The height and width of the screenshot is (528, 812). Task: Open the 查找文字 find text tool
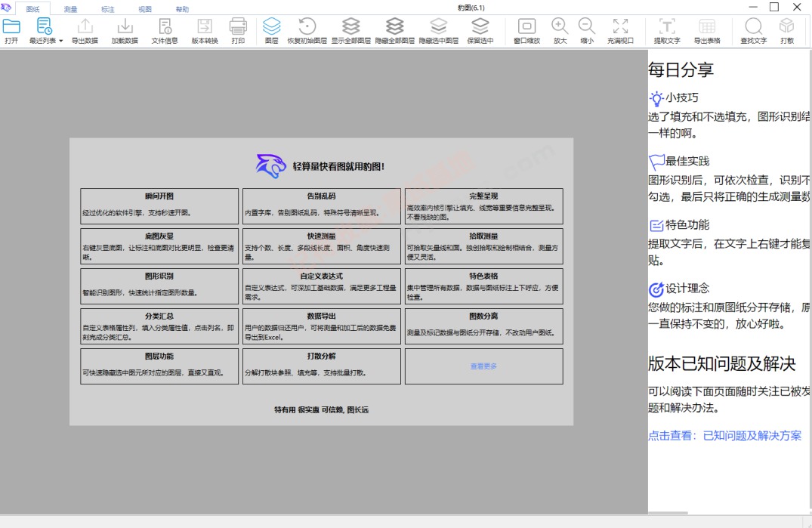tap(754, 26)
